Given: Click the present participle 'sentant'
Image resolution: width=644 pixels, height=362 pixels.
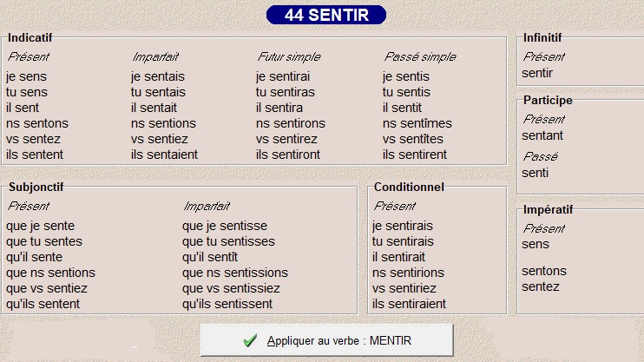Looking at the screenshot, I should pyautogui.click(x=542, y=135).
